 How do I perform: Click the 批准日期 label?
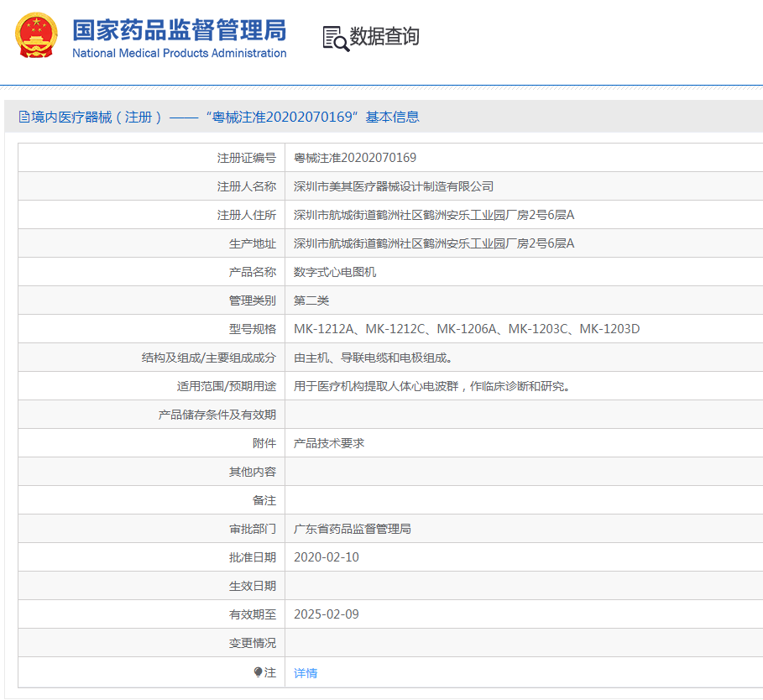tap(252, 557)
